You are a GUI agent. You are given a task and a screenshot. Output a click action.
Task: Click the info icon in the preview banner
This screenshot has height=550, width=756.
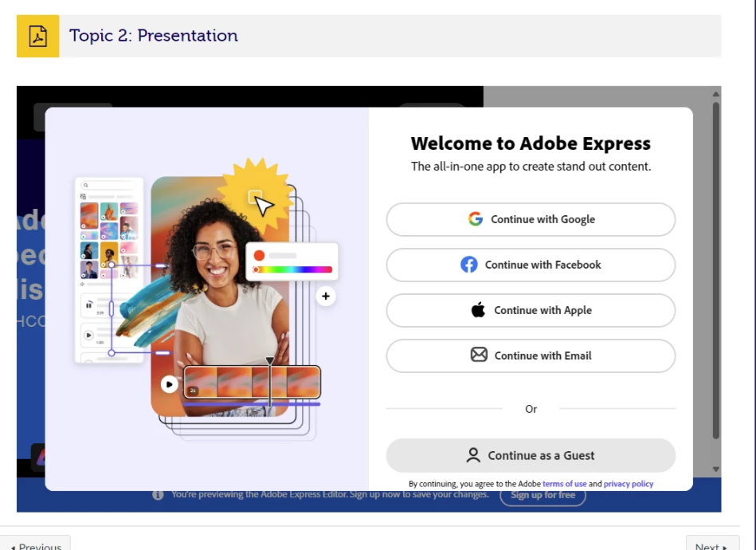click(158, 495)
